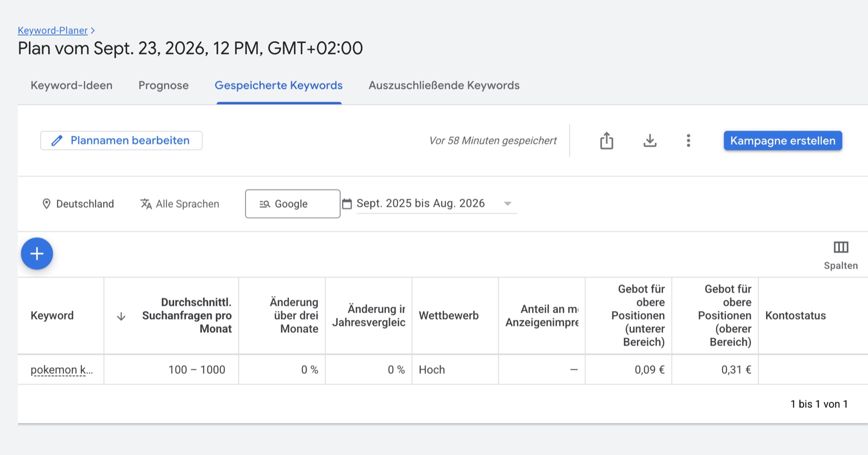
Task: Click the sort arrow for Durchschnittl. Suchanfragen
Action: (x=121, y=316)
